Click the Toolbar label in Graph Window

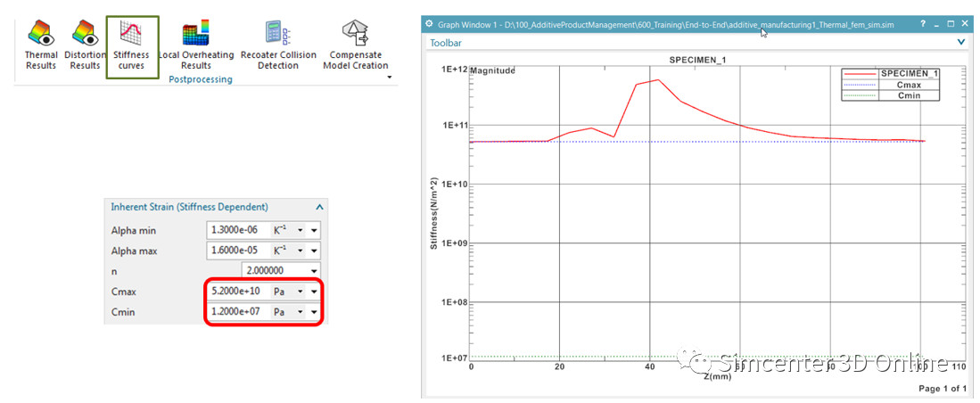[446, 42]
